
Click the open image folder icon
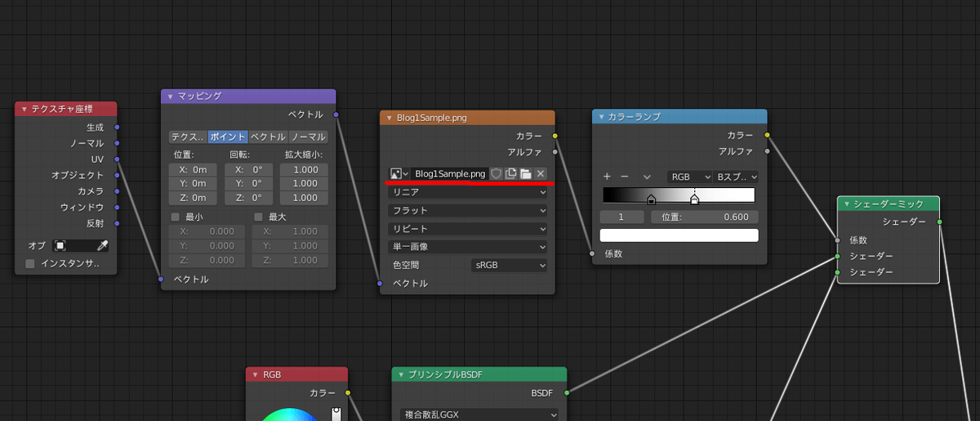point(525,174)
